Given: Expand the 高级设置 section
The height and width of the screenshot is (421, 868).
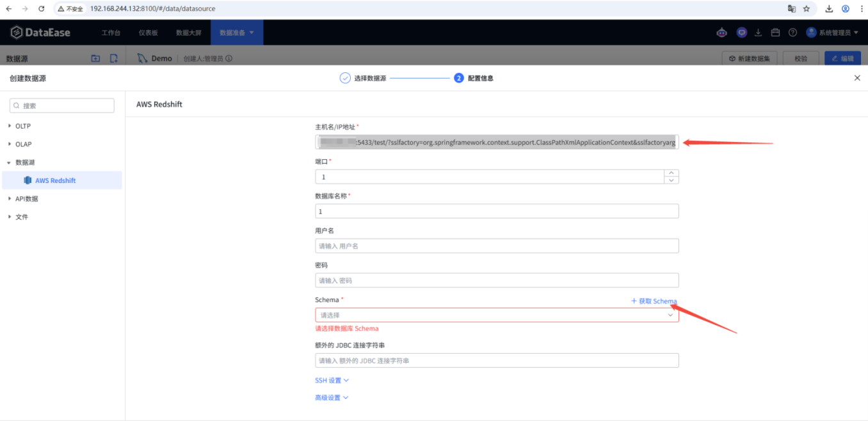Looking at the screenshot, I should (x=332, y=397).
